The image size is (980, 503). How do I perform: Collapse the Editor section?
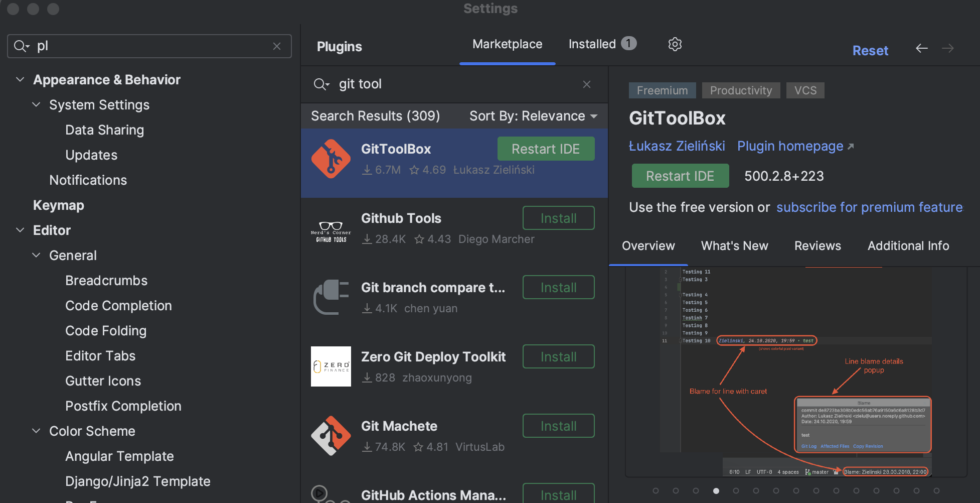(20, 230)
